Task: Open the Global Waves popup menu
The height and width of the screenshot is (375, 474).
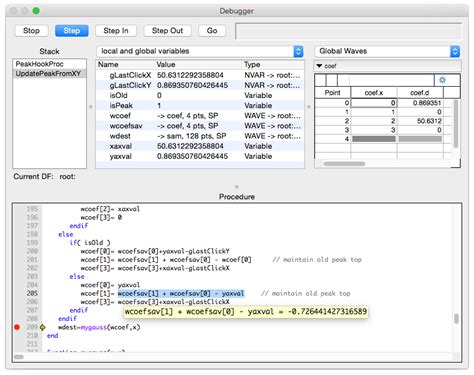Action: 388,51
